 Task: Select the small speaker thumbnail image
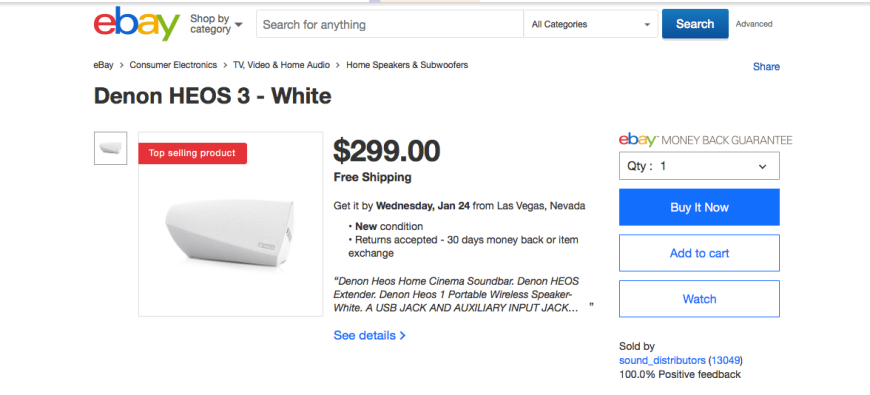(110, 148)
